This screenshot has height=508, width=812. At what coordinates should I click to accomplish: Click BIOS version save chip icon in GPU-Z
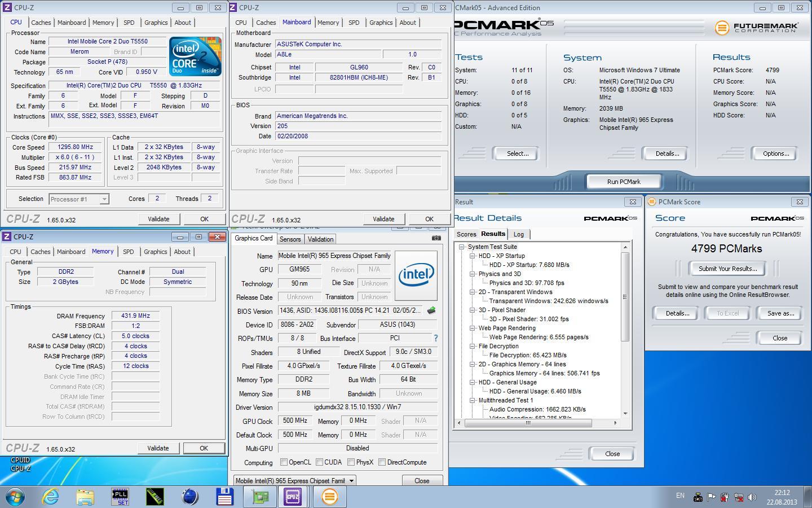coord(431,310)
